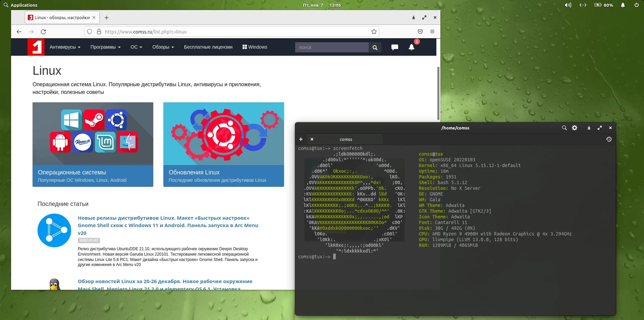
Task: Reload the comss.ru page
Action: pyautogui.click(x=43, y=32)
